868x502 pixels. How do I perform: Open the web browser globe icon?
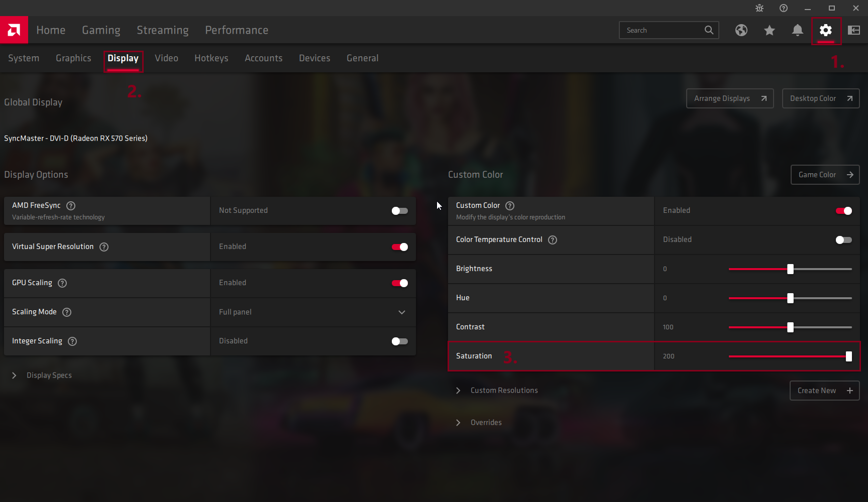(x=741, y=30)
